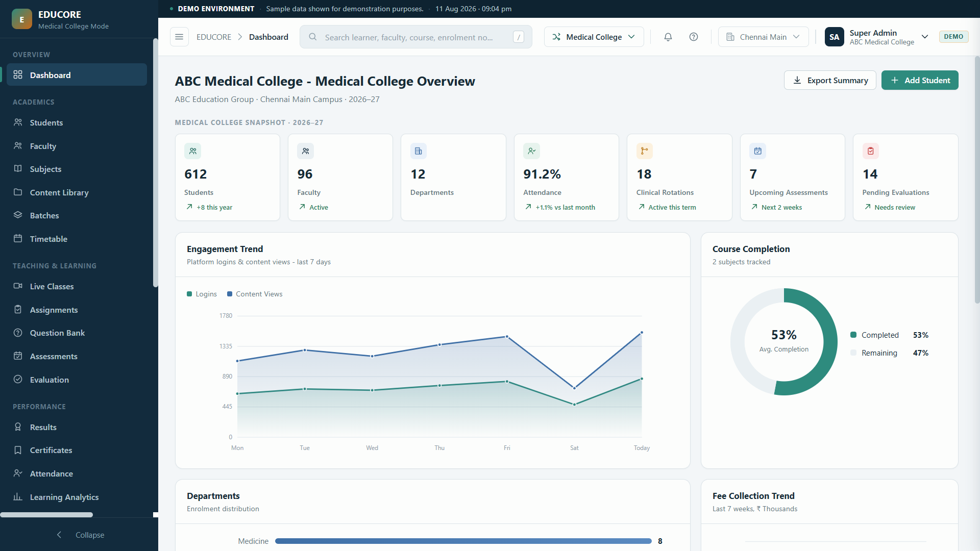Click the Departments card building icon
The width and height of the screenshot is (980, 551).
419,151
